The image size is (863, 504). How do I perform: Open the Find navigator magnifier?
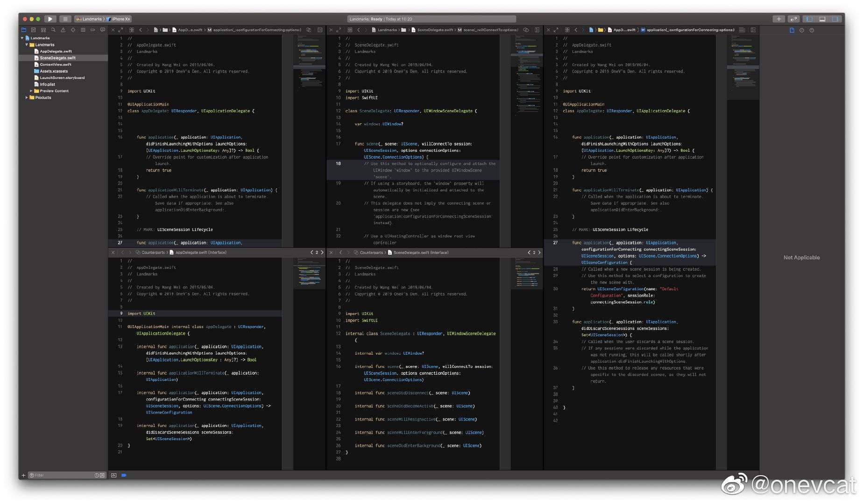pos(53,30)
